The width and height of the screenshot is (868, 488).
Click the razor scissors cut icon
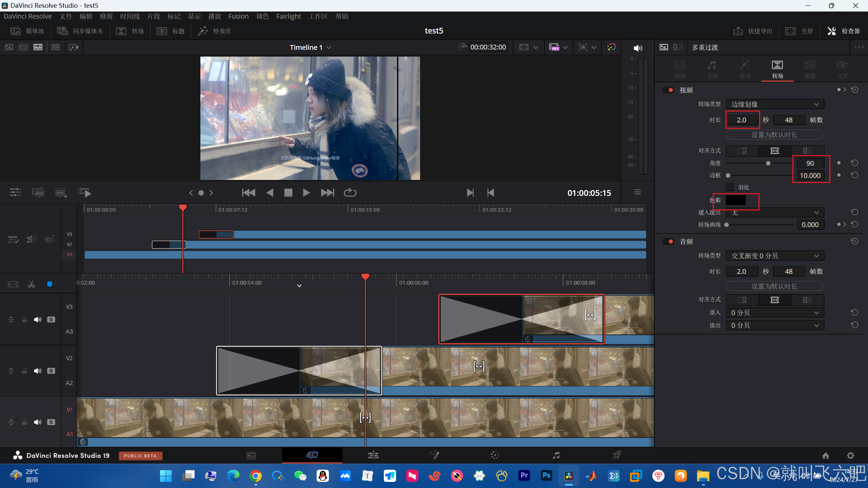click(32, 284)
